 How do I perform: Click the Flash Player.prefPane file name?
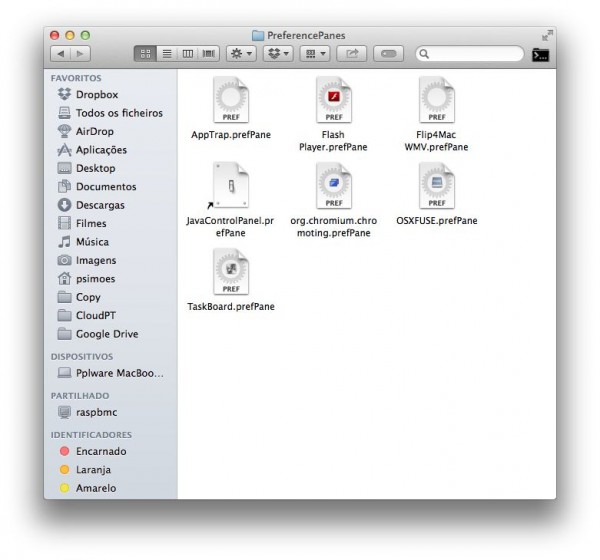tap(333, 141)
